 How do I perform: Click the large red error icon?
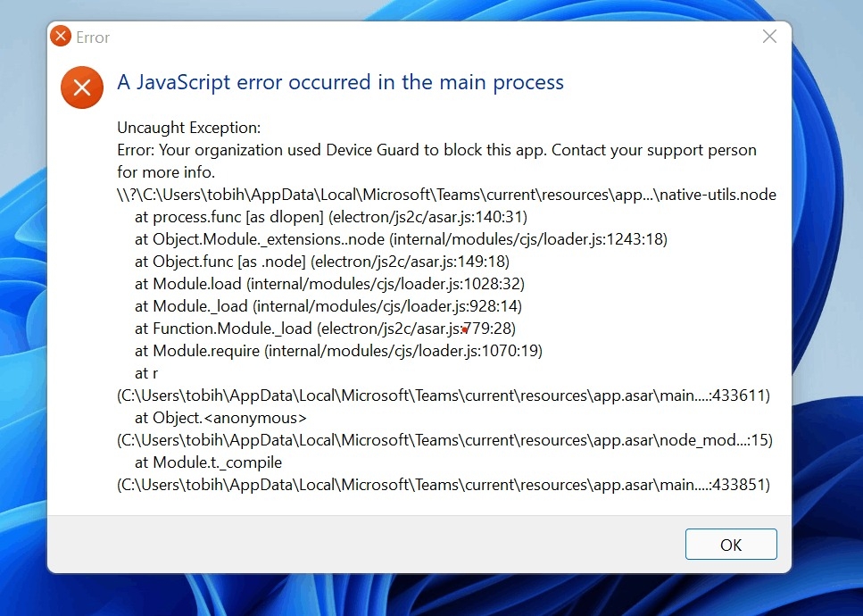(81, 87)
